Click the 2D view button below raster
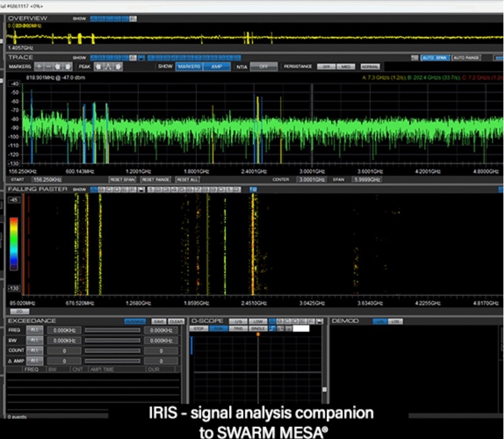This screenshot has height=439, width=504. (x=19, y=311)
